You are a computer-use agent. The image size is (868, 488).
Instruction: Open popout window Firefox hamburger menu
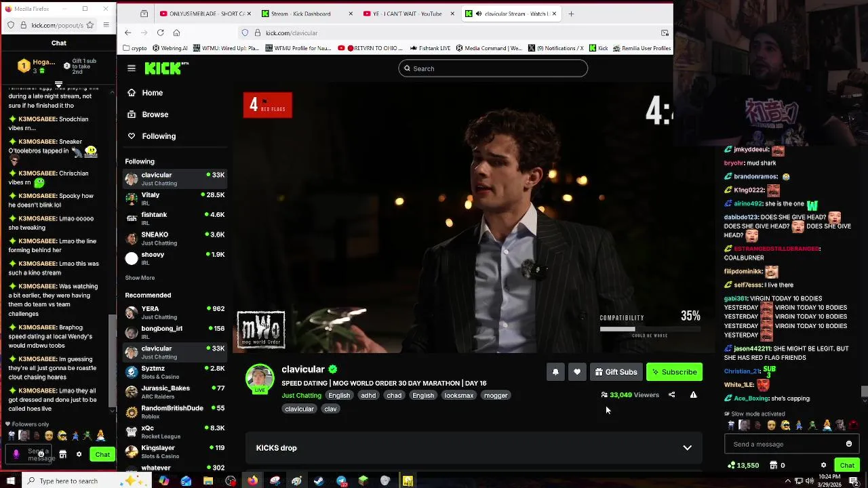pos(106,25)
